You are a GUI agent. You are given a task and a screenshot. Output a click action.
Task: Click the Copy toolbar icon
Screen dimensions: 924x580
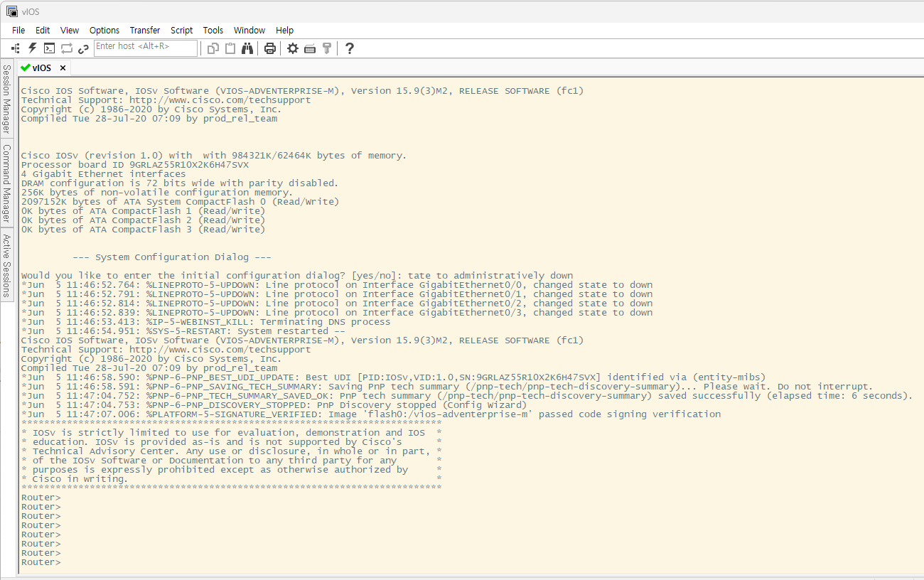(x=213, y=48)
